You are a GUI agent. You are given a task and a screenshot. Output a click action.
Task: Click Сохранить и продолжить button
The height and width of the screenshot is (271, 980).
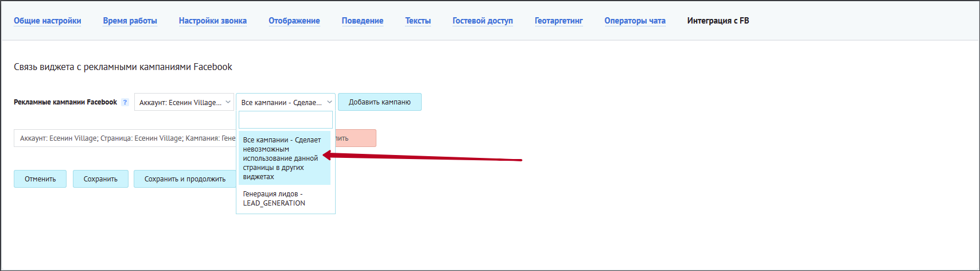pos(185,179)
